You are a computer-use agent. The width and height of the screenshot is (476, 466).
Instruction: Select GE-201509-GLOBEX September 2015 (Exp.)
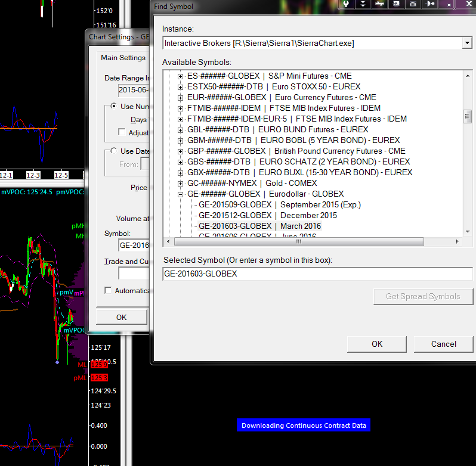[280, 204]
